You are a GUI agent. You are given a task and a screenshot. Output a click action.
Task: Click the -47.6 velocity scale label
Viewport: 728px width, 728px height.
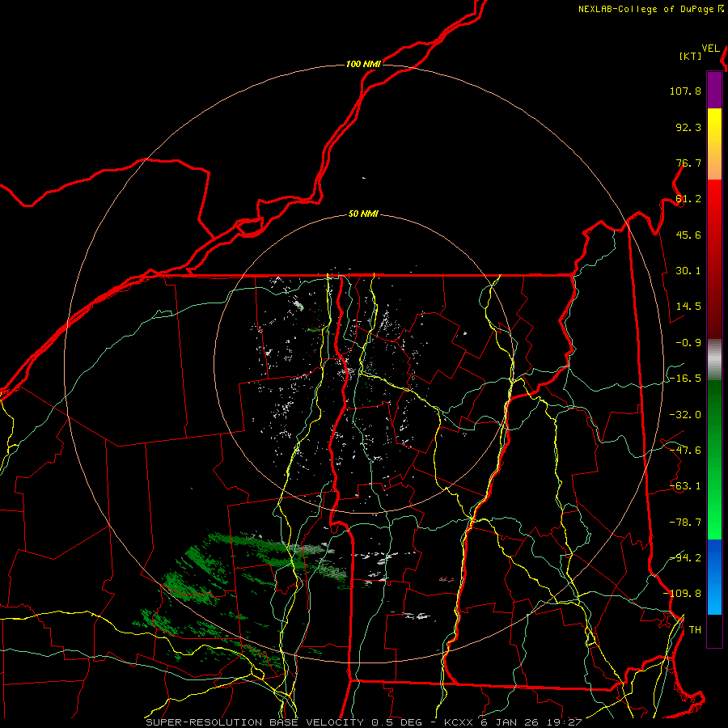[x=685, y=451]
